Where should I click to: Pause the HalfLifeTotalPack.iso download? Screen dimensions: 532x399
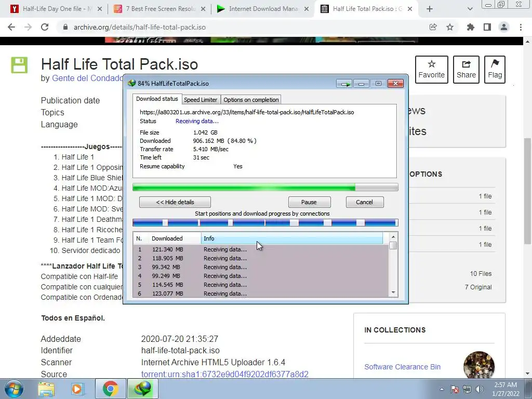tap(309, 202)
